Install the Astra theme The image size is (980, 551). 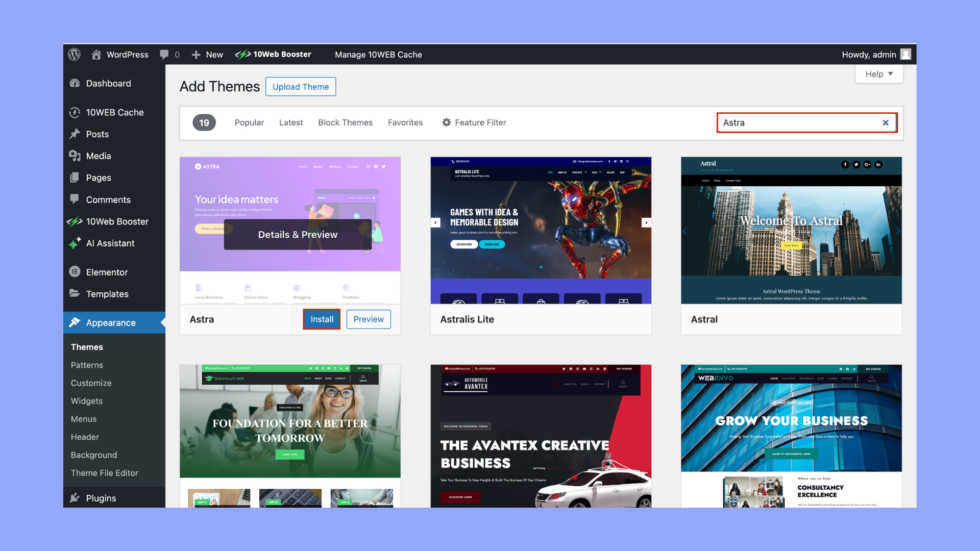[322, 319]
